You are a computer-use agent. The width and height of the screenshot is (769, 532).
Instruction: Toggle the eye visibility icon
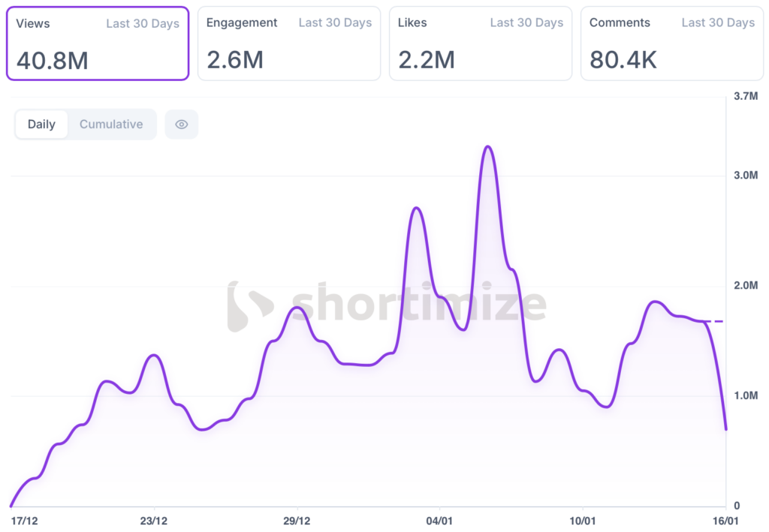(181, 125)
